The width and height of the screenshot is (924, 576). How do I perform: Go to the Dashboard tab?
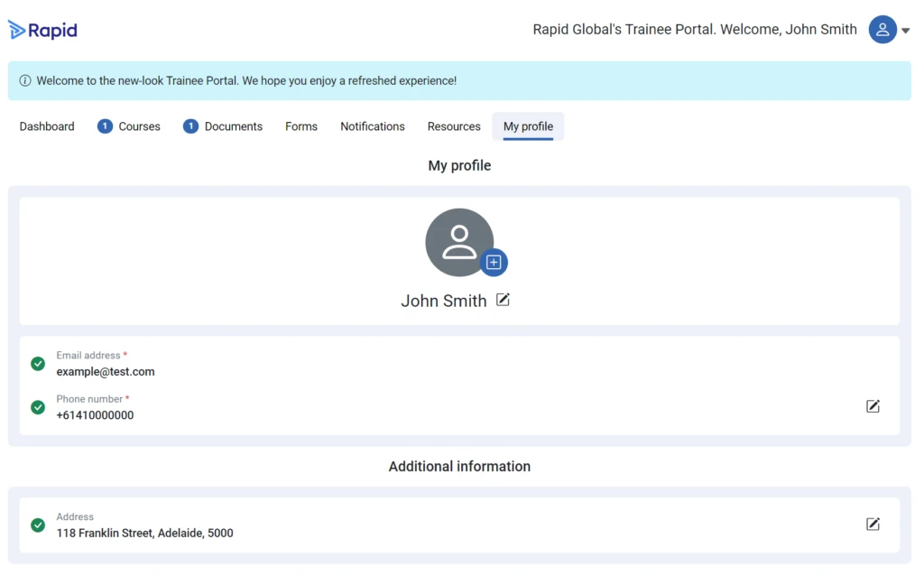coord(47,126)
